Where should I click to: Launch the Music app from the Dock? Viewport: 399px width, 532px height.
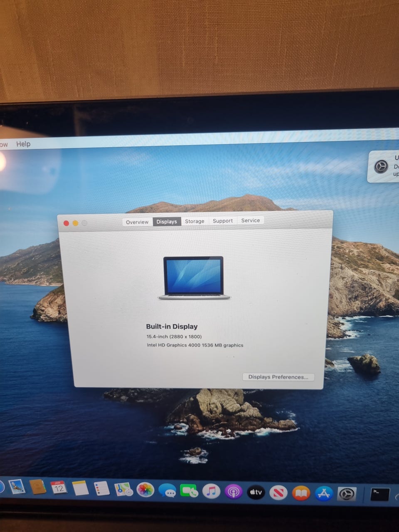pyautogui.click(x=211, y=492)
